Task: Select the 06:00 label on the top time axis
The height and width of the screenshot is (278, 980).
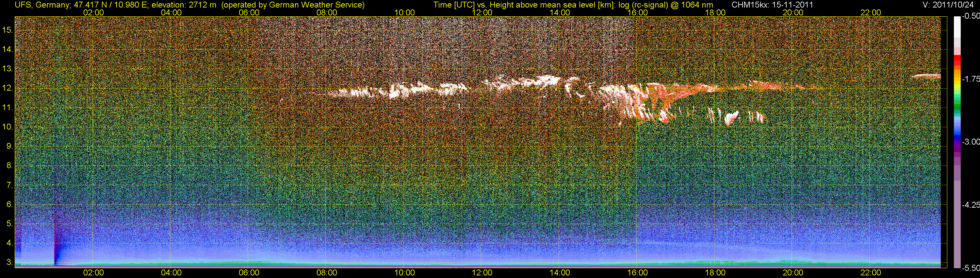Action: (249, 12)
